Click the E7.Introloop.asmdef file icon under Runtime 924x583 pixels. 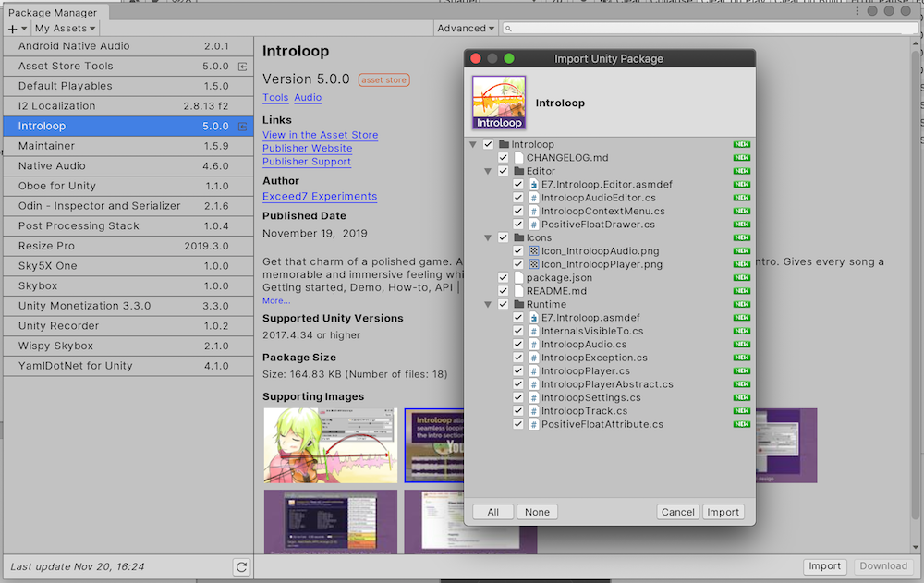pos(534,318)
